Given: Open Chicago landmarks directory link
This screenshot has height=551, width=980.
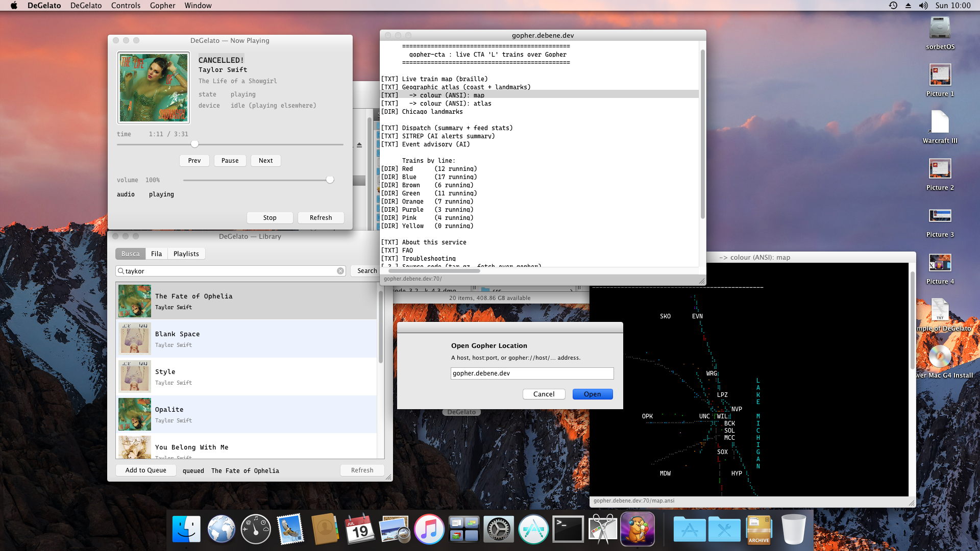Looking at the screenshot, I should 432,112.
